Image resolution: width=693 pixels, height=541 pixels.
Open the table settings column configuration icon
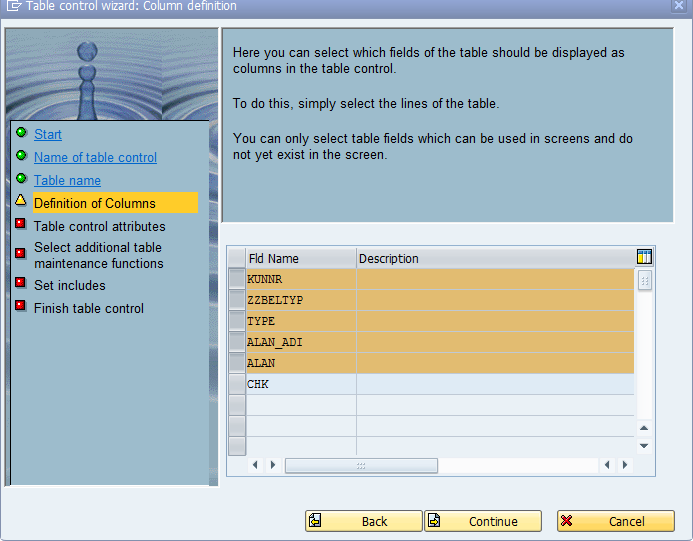(x=644, y=256)
